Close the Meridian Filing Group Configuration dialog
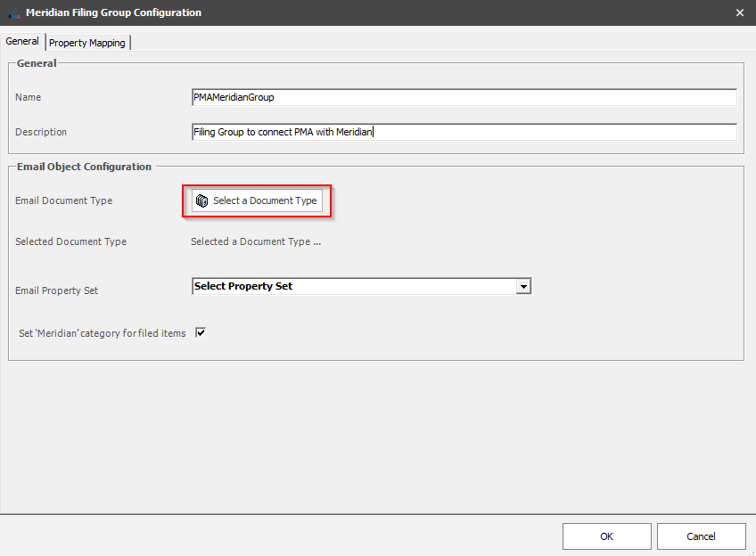Image resolution: width=756 pixels, height=556 pixels. pyautogui.click(x=740, y=13)
